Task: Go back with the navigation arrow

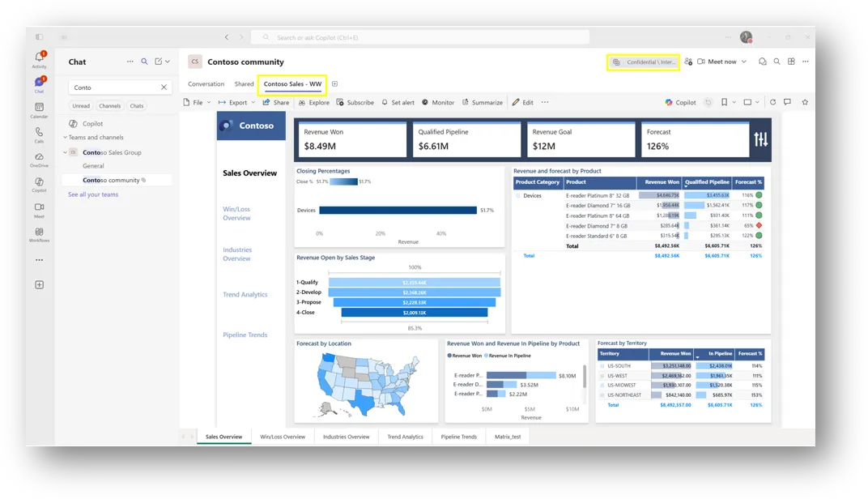Action: 227,37
